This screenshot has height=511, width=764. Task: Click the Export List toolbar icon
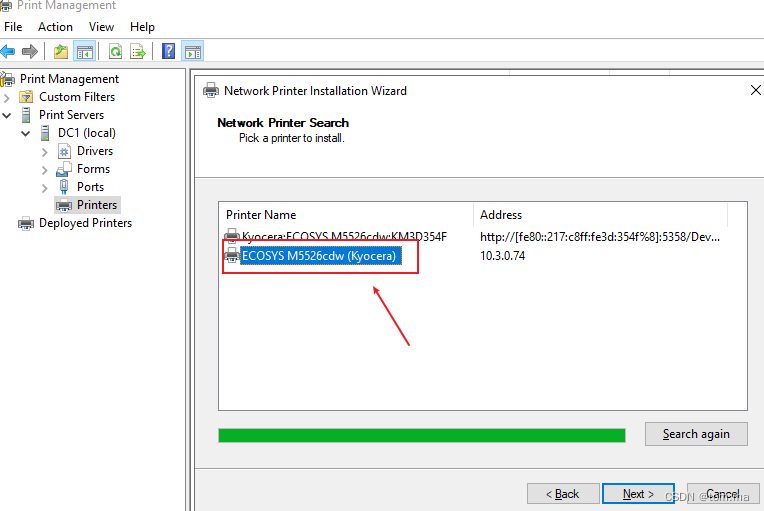click(x=138, y=51)
